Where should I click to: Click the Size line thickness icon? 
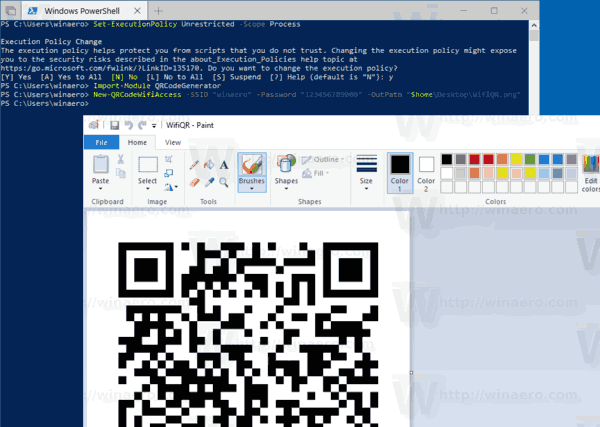367,164
